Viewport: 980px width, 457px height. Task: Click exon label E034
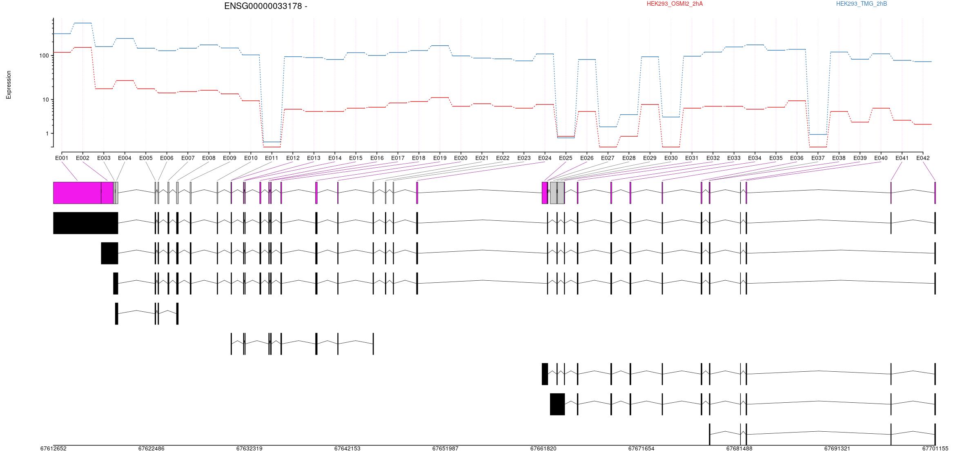pyautogui.click(x=755, y=158)
